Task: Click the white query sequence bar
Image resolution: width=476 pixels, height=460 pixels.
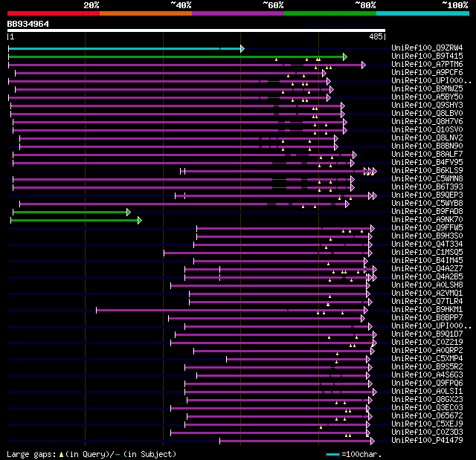Action: pyautogui.click(x=196, y=30)
